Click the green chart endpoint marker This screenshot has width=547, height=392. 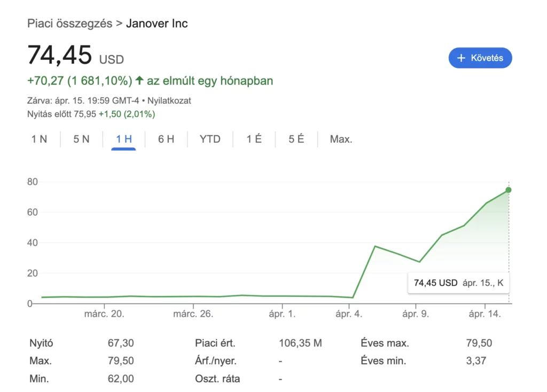[x=509, y=190]
